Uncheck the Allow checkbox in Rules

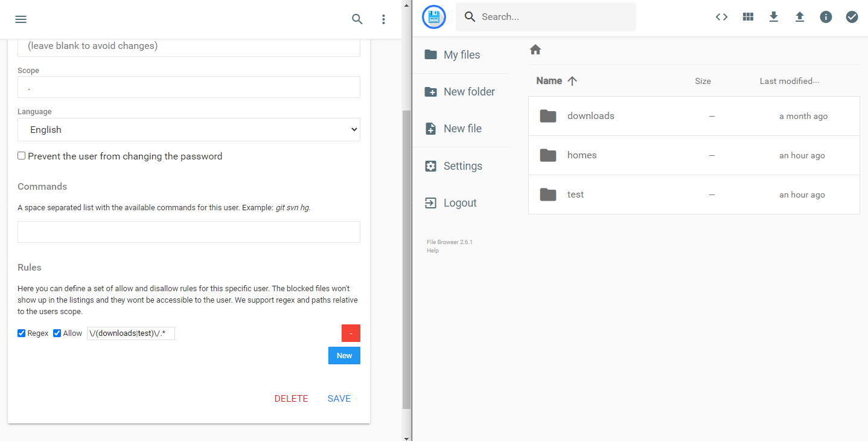pos(57,333)
